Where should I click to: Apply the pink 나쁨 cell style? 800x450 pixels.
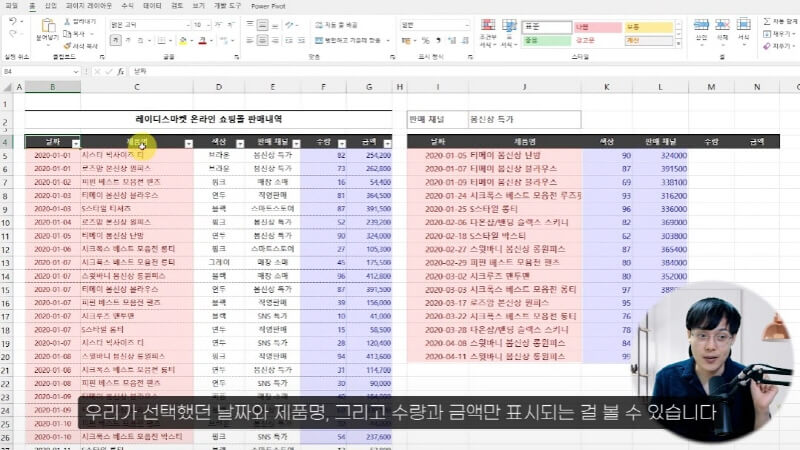click(597, 27)
